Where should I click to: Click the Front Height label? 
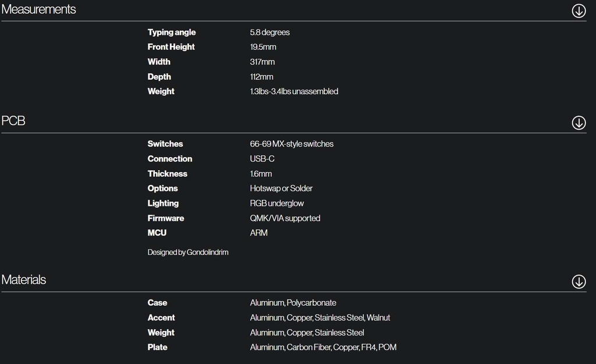pos(171,47)
